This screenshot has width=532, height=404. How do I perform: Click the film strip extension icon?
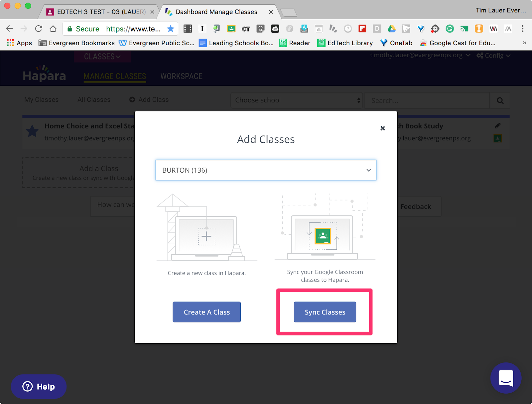pos(188,29)
